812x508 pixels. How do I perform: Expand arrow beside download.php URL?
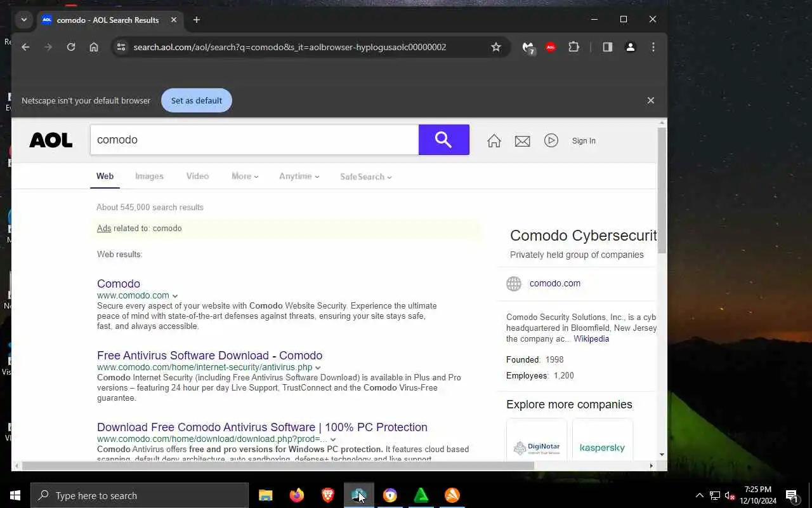click(x=333, y=439)
